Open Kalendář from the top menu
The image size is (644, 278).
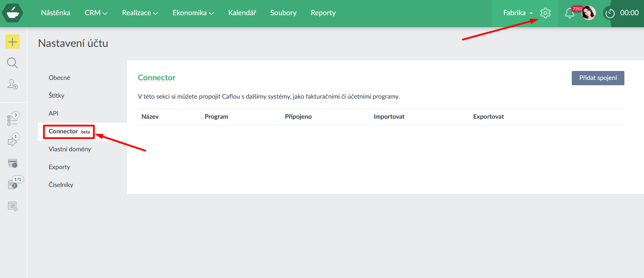242,13
